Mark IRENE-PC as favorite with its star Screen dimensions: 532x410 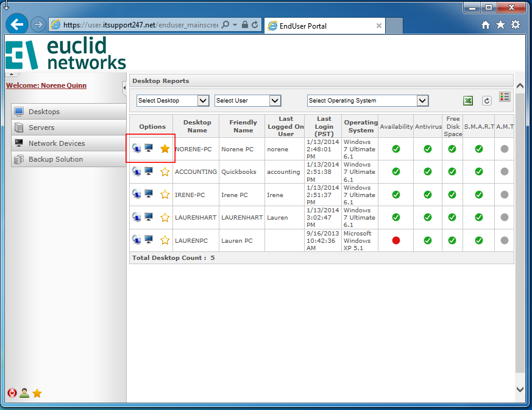[165, 195]
